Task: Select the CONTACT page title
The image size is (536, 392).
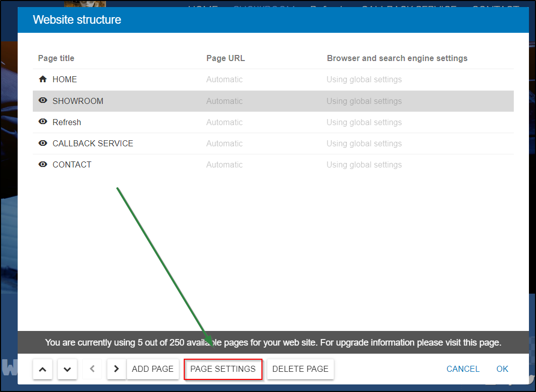Action: (x=72, y=164)
